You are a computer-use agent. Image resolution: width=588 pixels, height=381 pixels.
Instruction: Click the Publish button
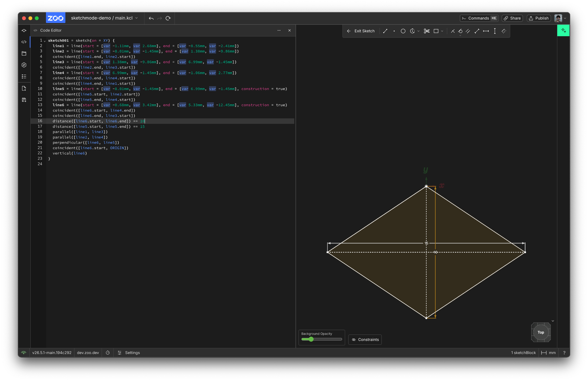(x=539, y=18)
